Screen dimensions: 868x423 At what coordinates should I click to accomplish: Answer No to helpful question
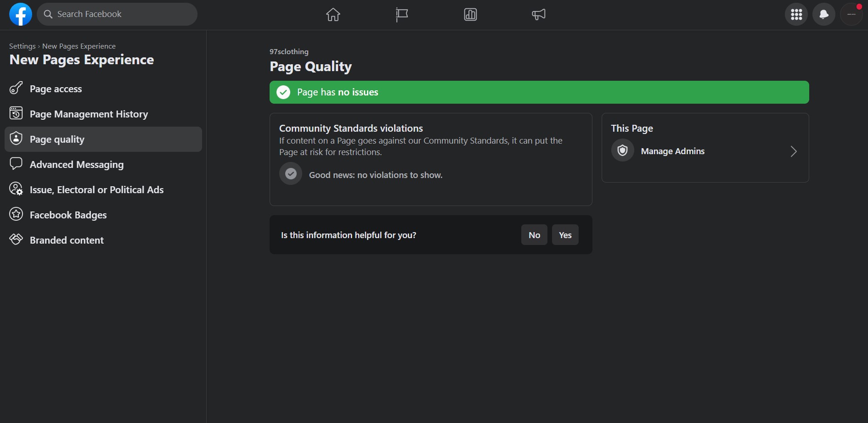point(534,235)
